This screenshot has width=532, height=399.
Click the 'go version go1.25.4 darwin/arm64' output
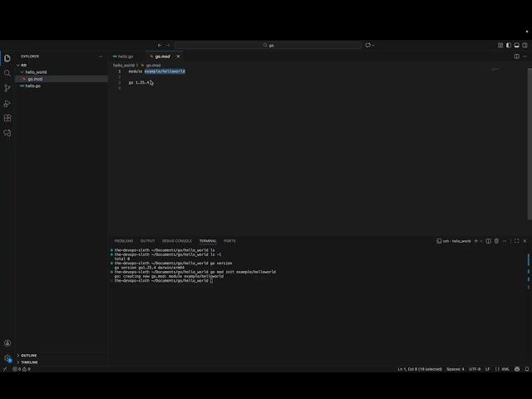[x=150, y=268]
